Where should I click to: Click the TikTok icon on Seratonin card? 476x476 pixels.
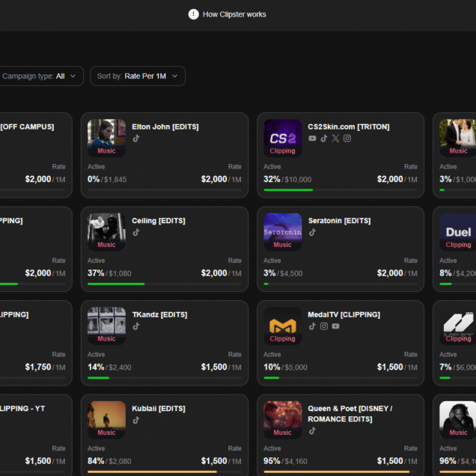(x=312, y=232)
